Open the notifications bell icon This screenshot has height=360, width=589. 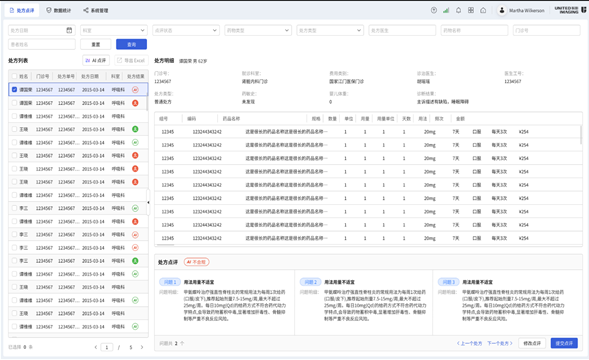click(x=458, y=11)
